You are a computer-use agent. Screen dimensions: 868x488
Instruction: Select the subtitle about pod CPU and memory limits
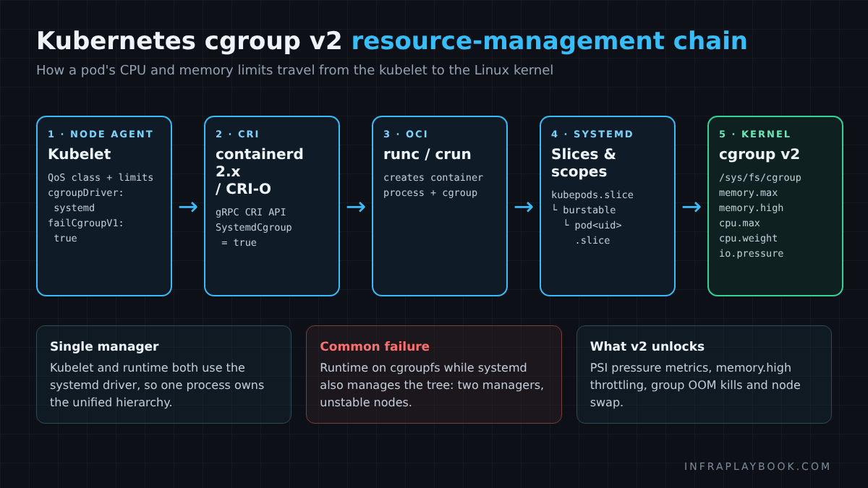294,70
